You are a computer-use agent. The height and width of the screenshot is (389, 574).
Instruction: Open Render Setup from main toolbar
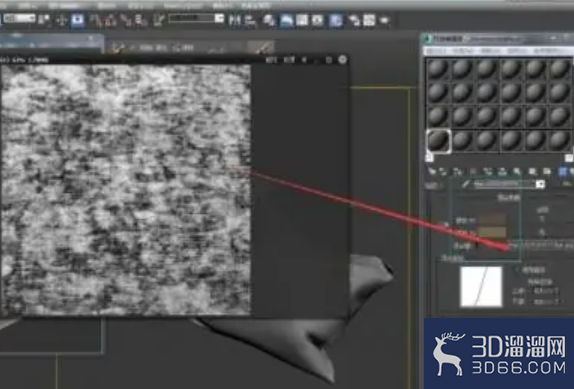(354, 20)
